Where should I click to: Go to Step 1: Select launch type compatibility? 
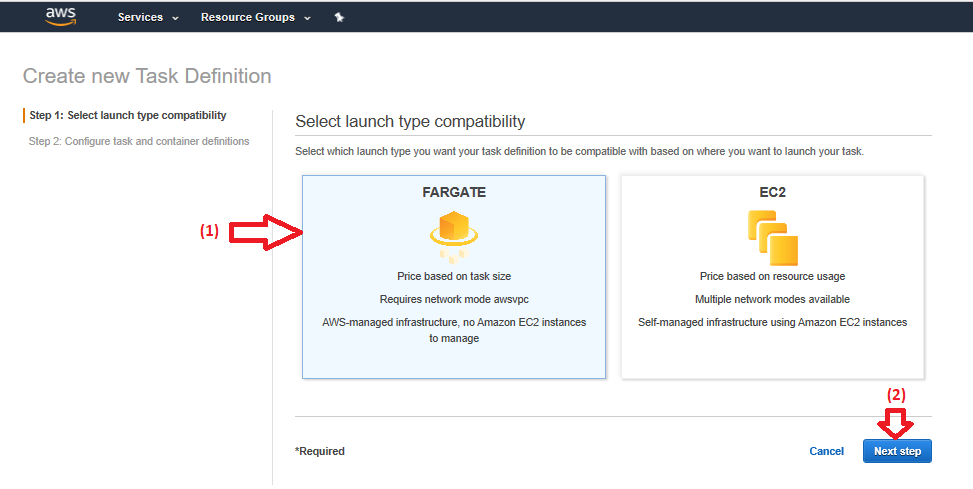click(127, 115)
